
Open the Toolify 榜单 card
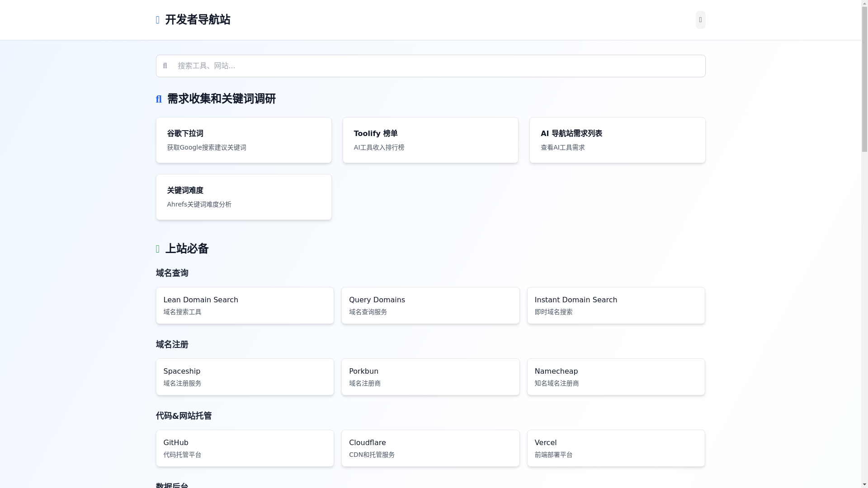coord(430,140)
